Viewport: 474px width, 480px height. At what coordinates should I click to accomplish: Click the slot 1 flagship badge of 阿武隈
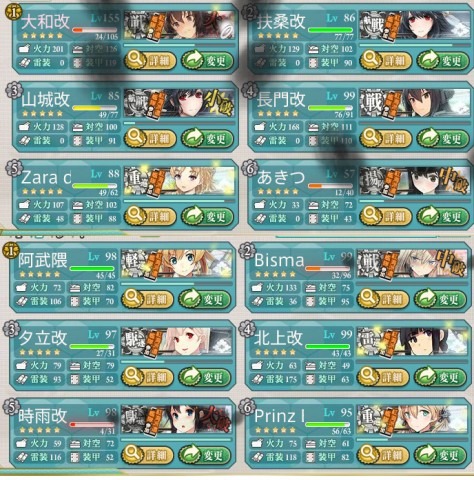[x=11, y=251]
